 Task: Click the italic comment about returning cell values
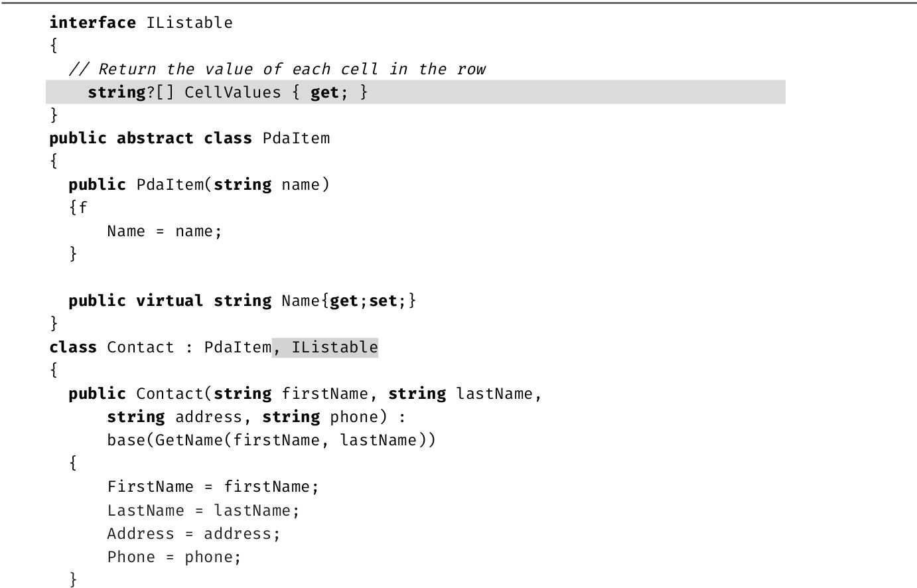[277, 69]
